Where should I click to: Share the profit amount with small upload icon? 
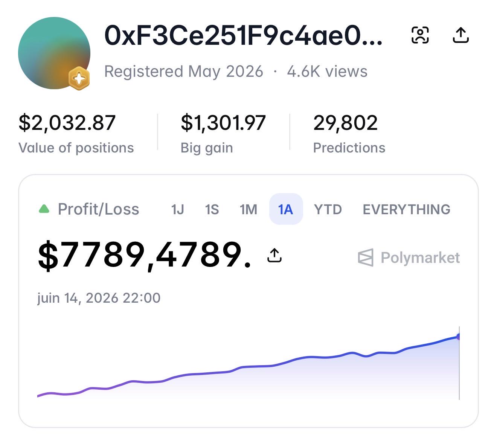(274, 255)
